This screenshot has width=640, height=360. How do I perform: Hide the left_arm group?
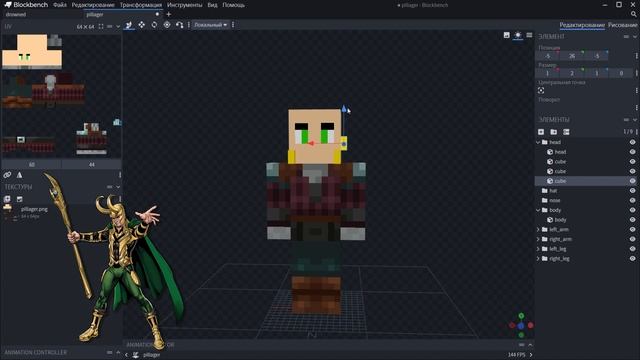click(632, 229)
